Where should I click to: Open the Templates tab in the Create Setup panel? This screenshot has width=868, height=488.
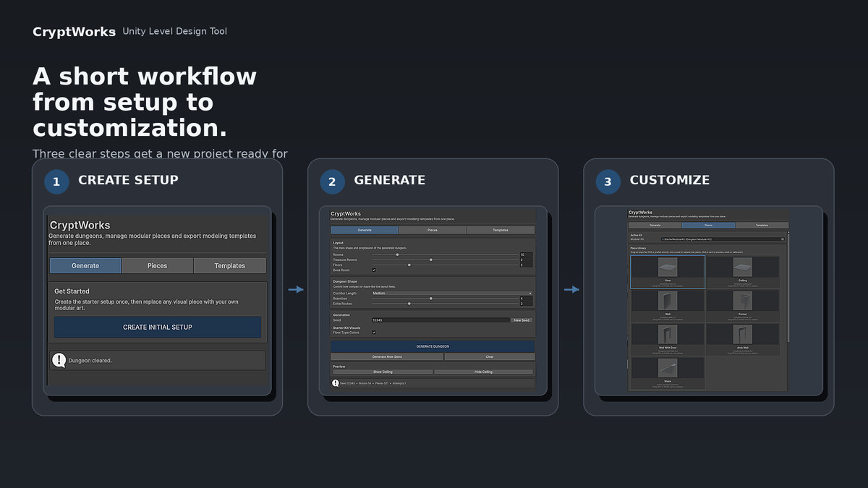230,265
